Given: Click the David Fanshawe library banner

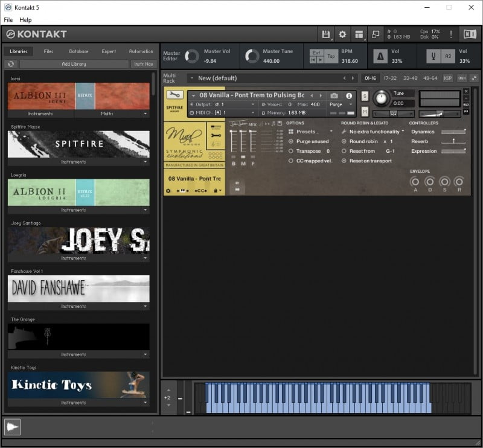Looking at the screenshot, I should point(78,289).
